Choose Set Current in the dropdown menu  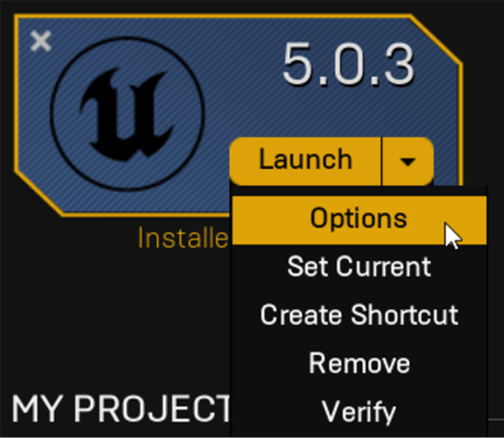tap(359, 268)
